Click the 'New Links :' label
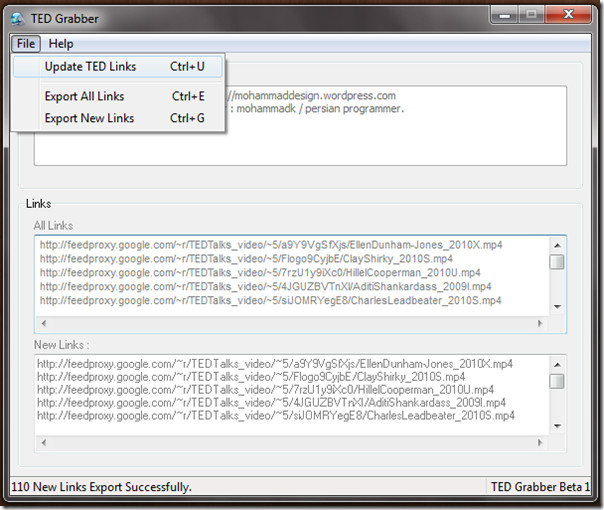The width and height of the screenshot is (604, 510). tap(62, 345)
